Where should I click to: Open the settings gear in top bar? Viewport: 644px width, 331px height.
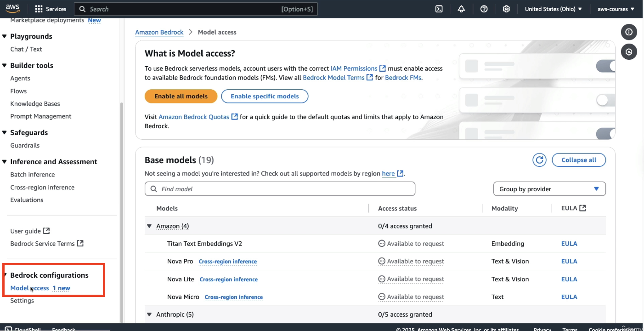click(x=506, y=9)
